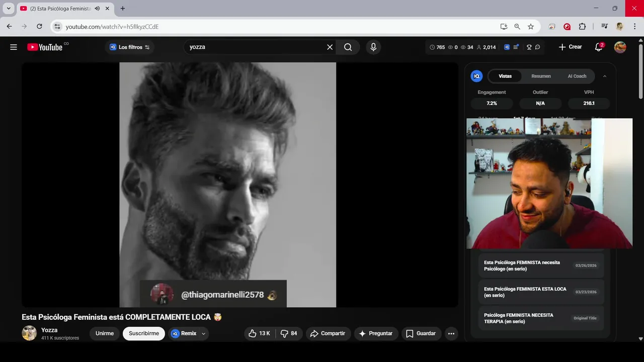Image resolution: width=644 pixels, height=362 pixels.
Task: Click the Guardar save button
Action: [x=421, y=333]
